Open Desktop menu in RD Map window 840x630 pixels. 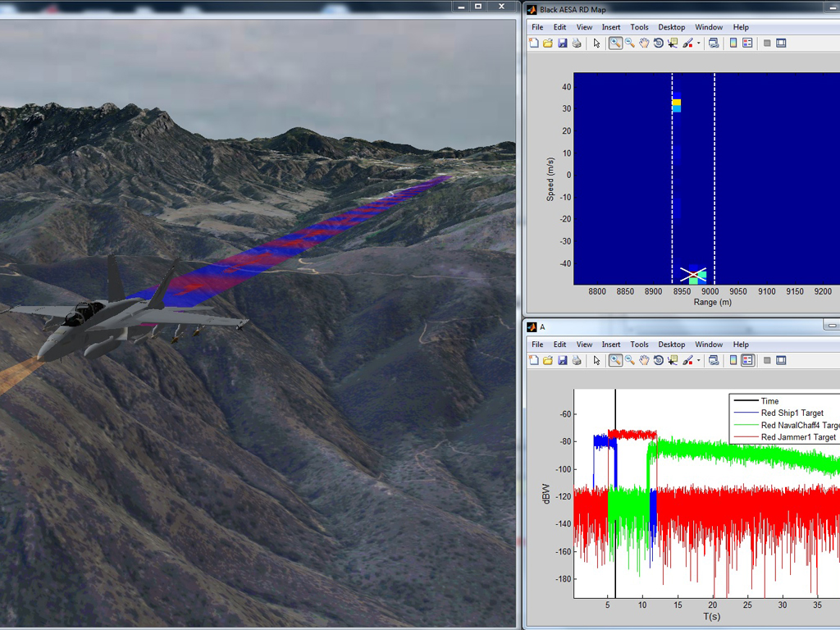point(671,27)
